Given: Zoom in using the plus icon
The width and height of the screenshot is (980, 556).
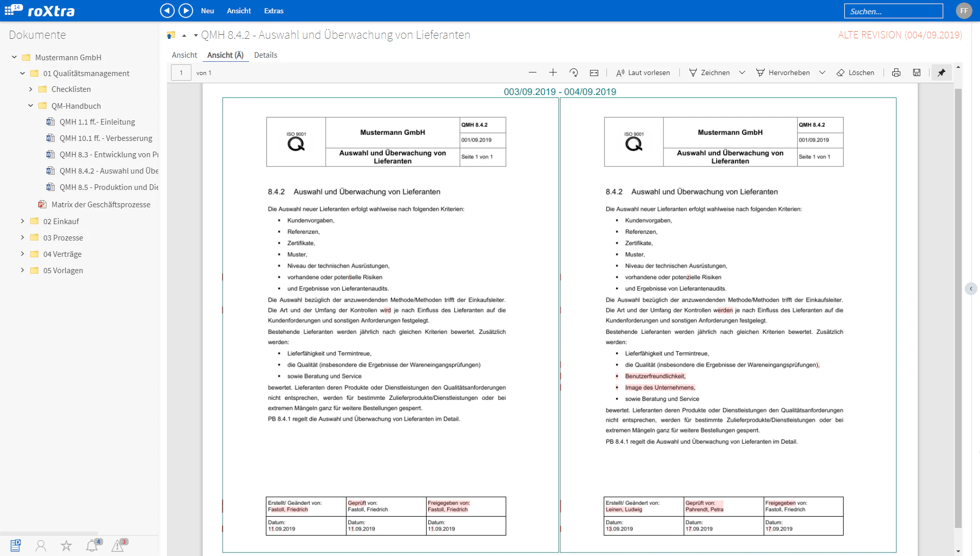Looking at the screenshot, I should [553, 72].
